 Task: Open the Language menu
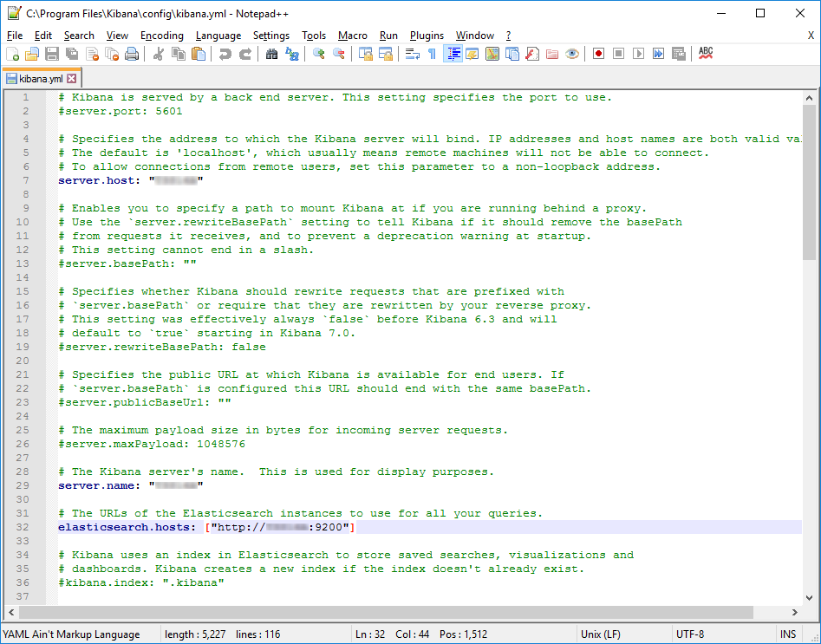(x=218, y=36)
